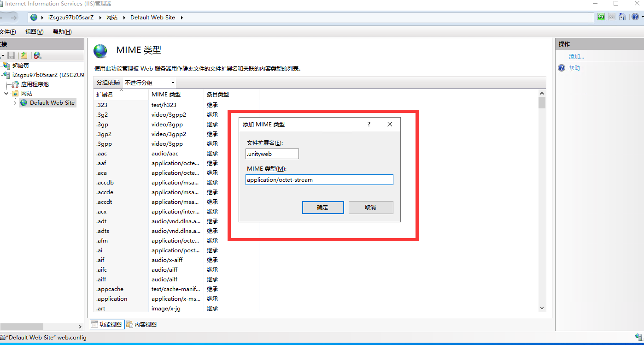Click the audio/x-aiff MIME cell
Screen dimensions: 644x345
click(167, 260)
